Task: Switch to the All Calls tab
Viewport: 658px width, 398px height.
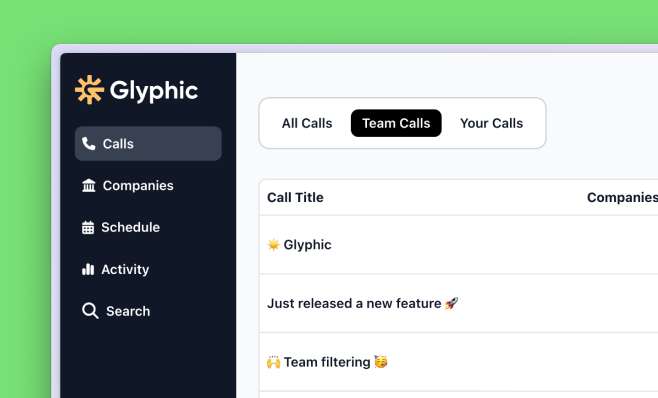Action: [x=307, y=123]
